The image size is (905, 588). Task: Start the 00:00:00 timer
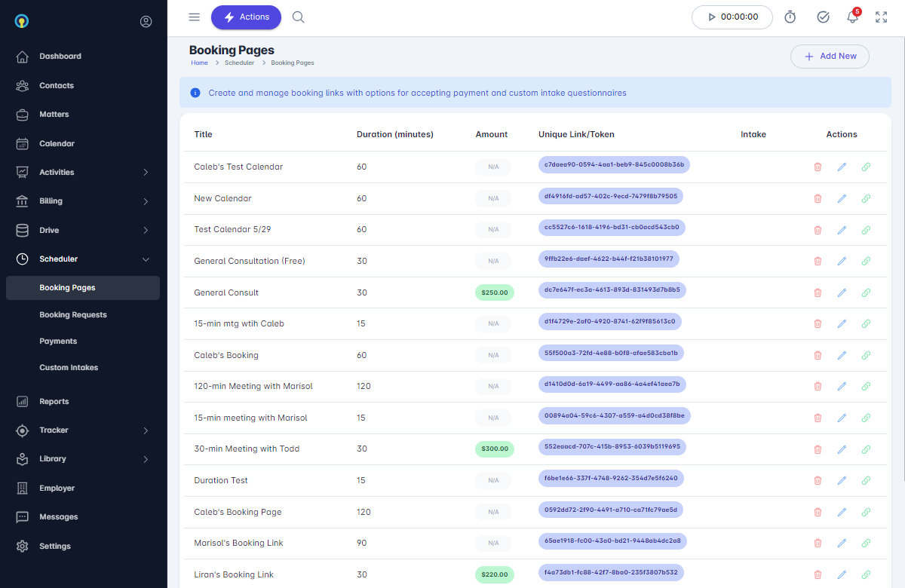732,17
